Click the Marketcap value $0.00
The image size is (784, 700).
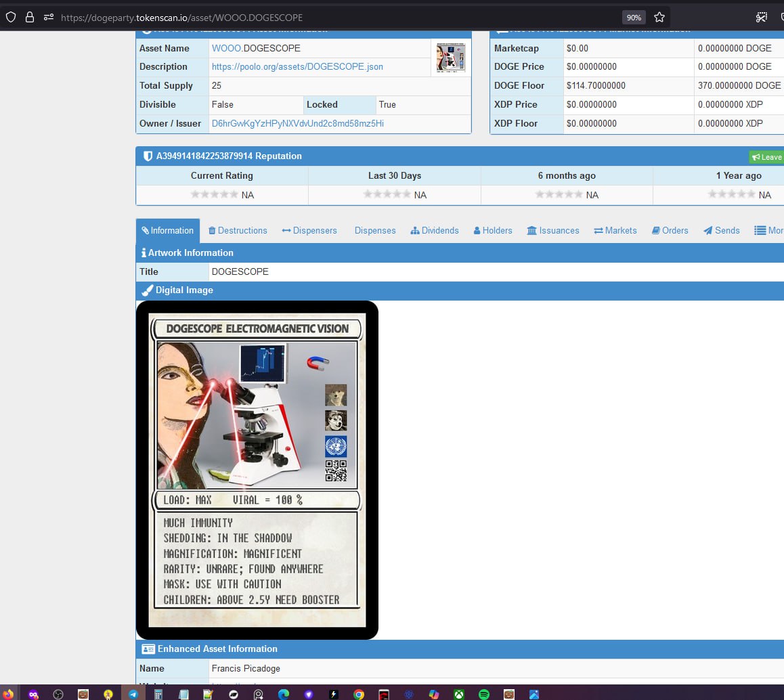tap(578, 49)
